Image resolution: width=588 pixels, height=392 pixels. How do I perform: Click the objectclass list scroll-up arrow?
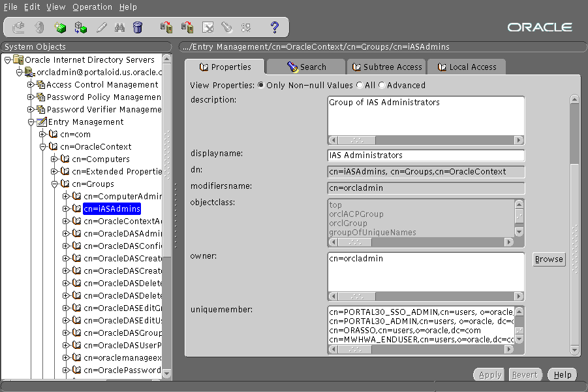tap(519, 204)
